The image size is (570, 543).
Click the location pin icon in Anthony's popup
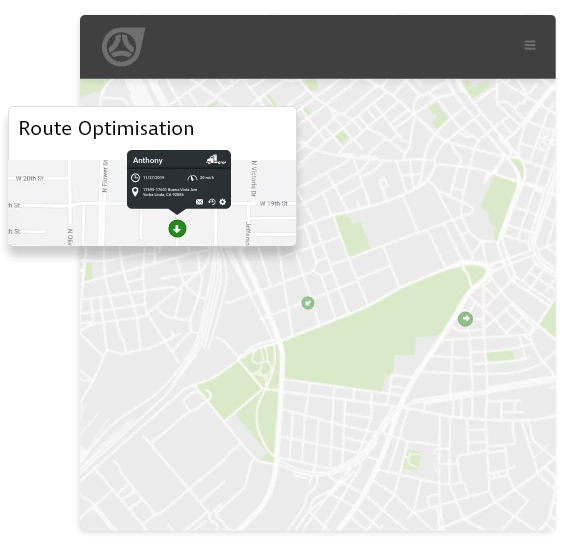(x=135, y=192)
